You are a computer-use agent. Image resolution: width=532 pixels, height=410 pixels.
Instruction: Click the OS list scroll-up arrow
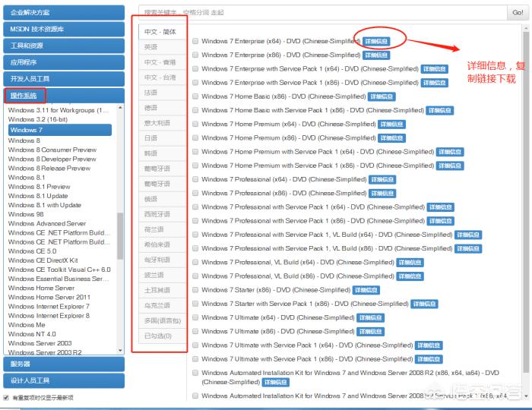pyautogui.click(x=120, y=108)
